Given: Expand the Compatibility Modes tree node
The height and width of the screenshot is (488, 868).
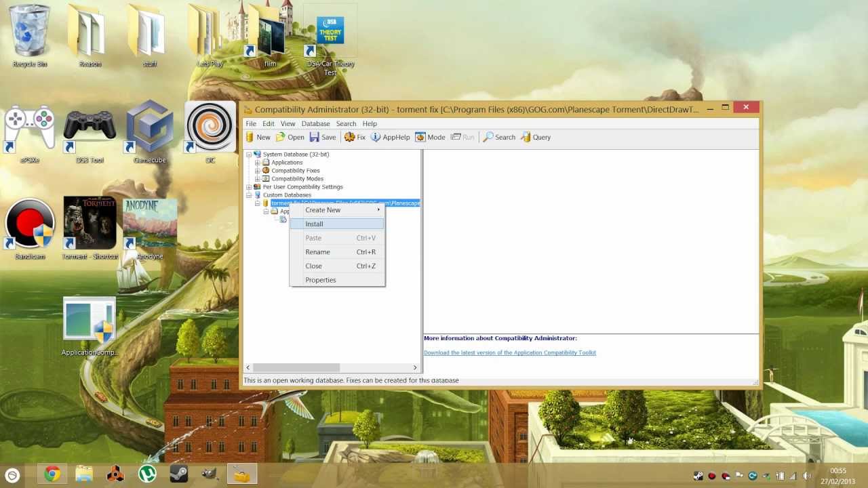Looking at the screenshot, I should (258, 179).
